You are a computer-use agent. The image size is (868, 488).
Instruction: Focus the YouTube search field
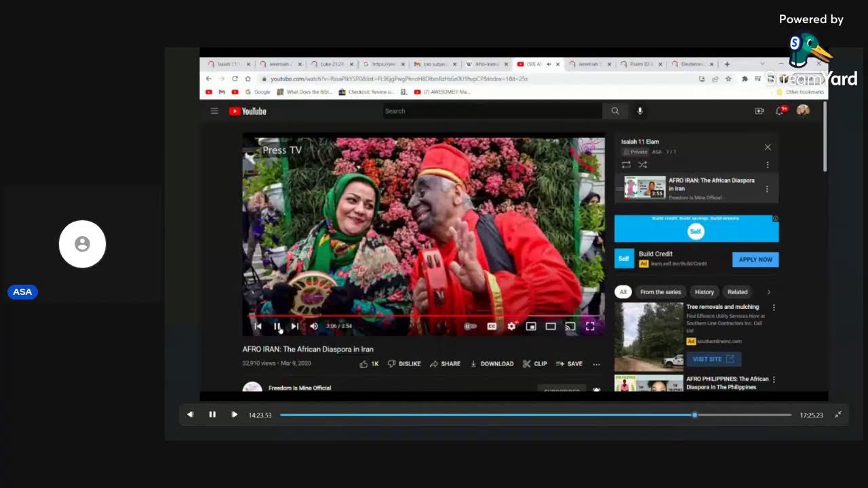492,111
